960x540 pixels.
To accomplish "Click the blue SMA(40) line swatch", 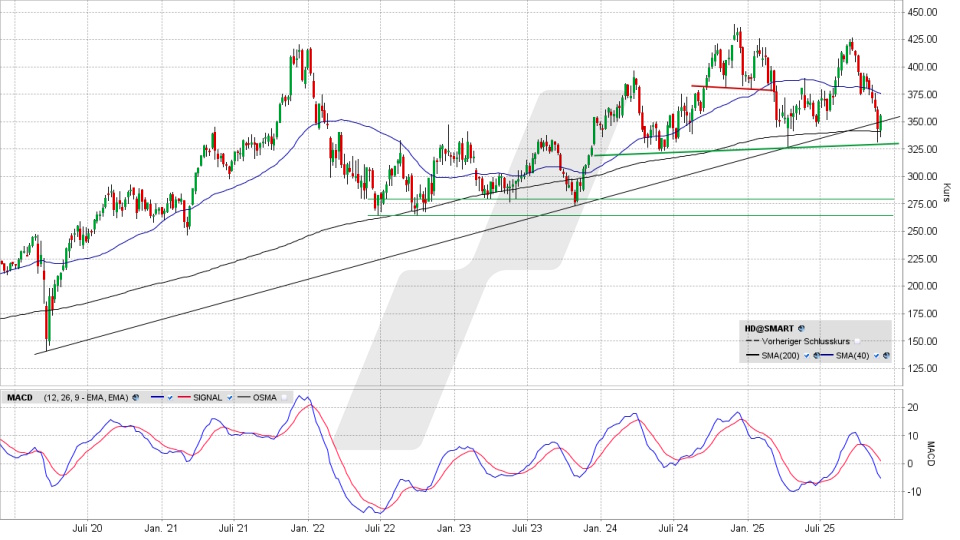I will 827,355.
